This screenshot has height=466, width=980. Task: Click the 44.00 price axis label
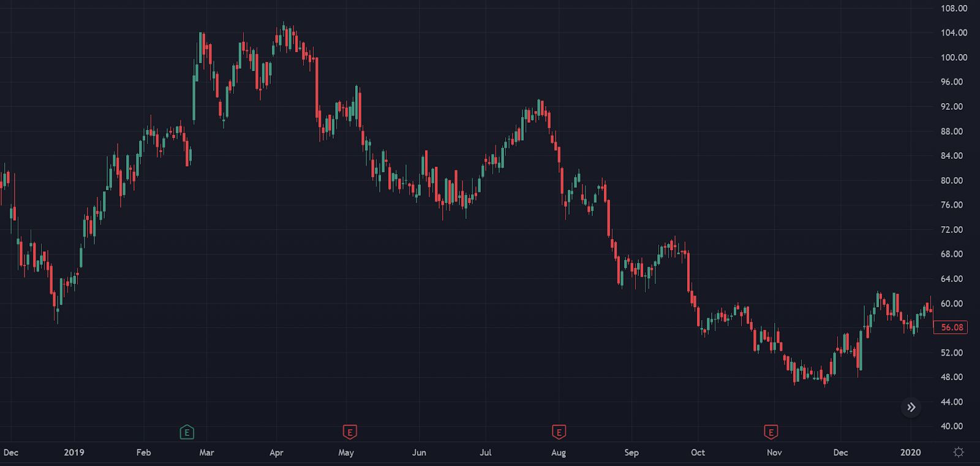click(x=952, y=402)
